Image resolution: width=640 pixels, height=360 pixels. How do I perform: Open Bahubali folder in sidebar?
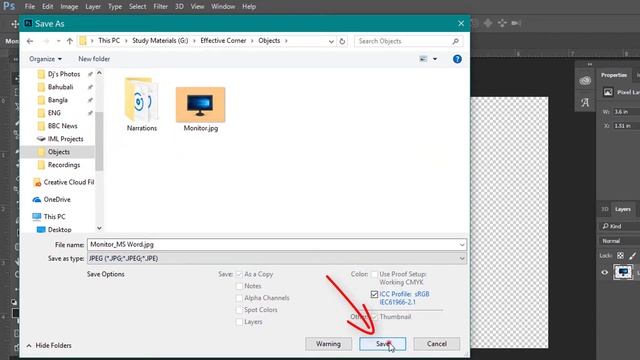pos(60,87)
